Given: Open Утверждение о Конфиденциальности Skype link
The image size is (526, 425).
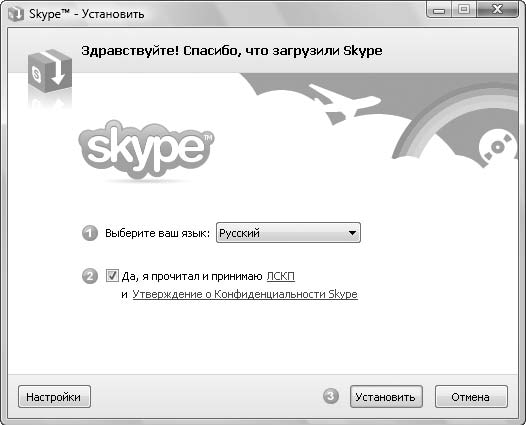Looking at the screenshot, I should coord(245,294).
